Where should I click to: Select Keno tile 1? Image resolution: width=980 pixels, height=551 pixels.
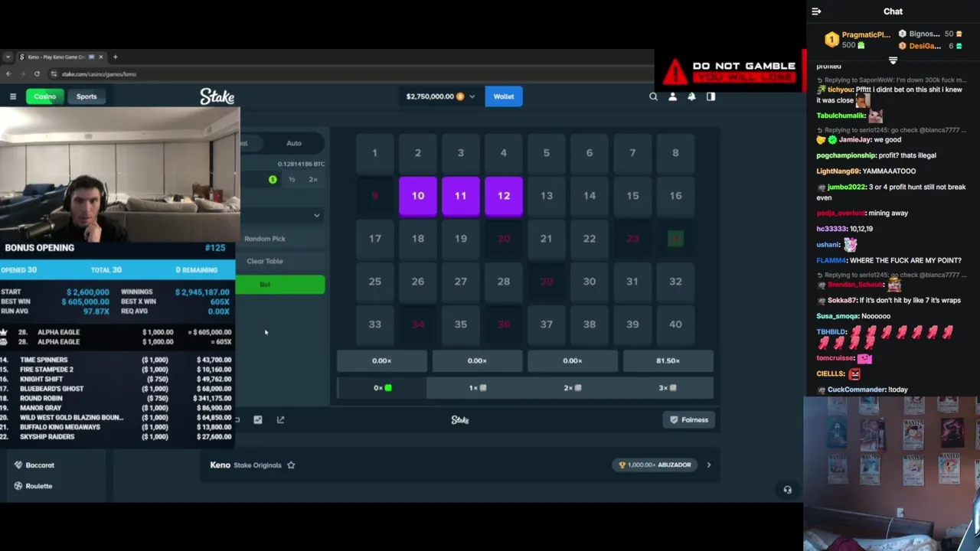click(x=375, y=153)
